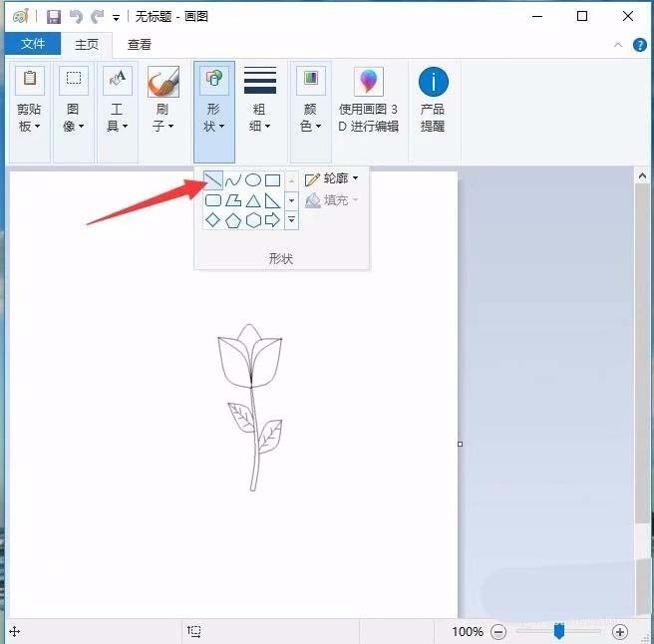This screenshot has width=654, height=644.
Task: Minimize the Paint window
Action: [x=537, y=17]
